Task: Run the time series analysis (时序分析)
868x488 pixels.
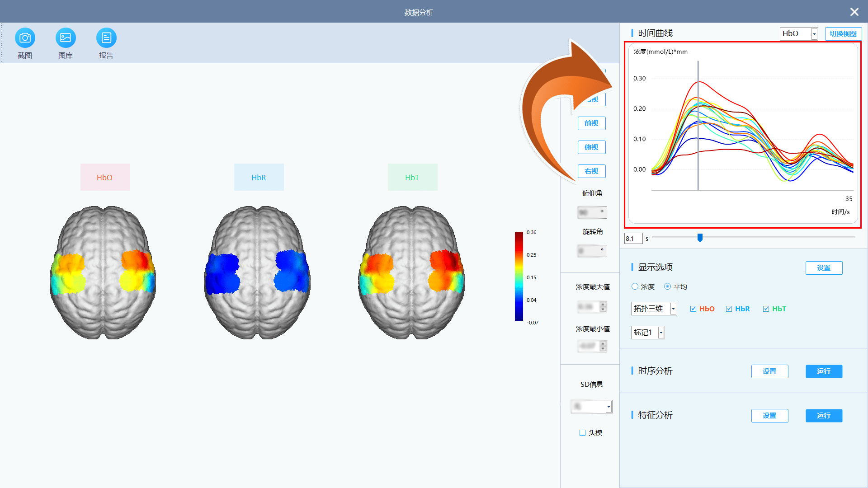Action: [x=824, y=371]
